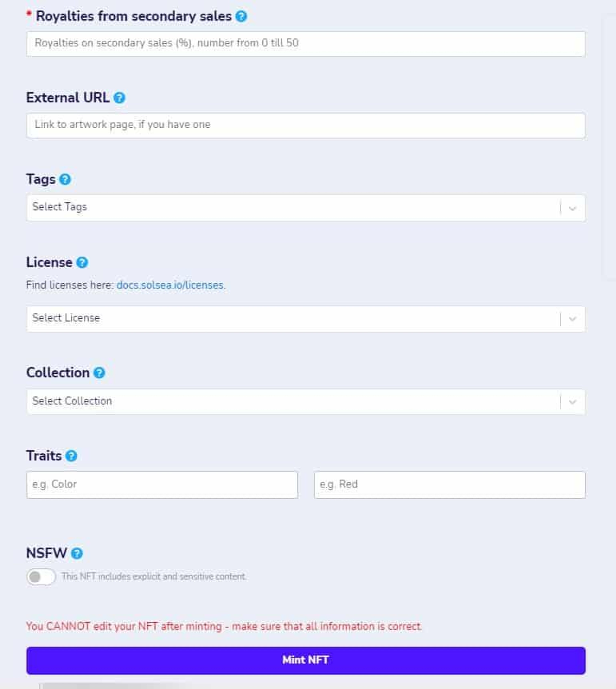Open help icon beside Royalties from secondary sales
Viewport: 616px width, 689px height.
[x=241, y=16]
